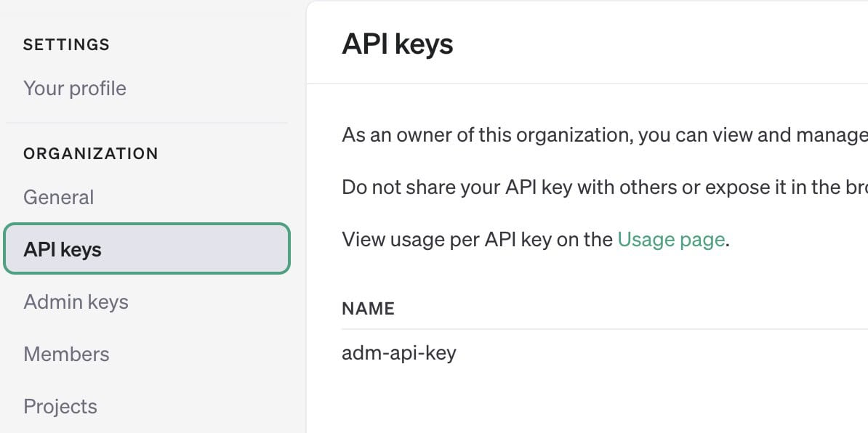Click empty space below adm-api-key row

tap(582, 403)
